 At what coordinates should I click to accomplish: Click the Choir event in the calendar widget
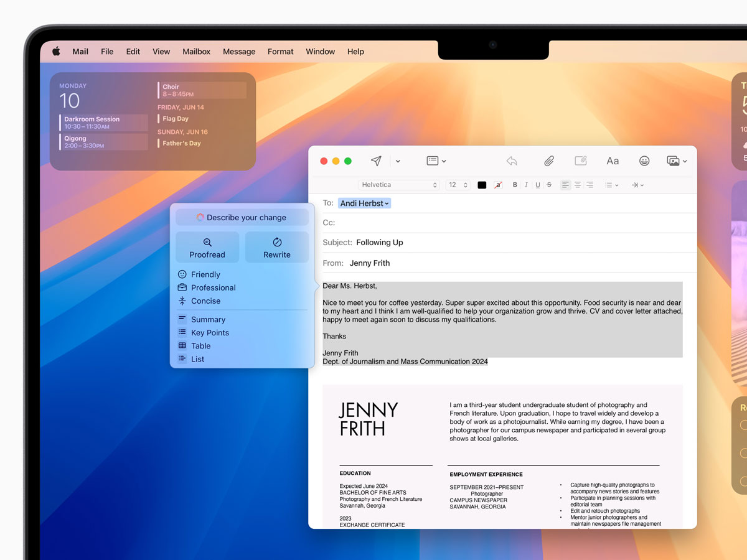[x=202, y=90]
